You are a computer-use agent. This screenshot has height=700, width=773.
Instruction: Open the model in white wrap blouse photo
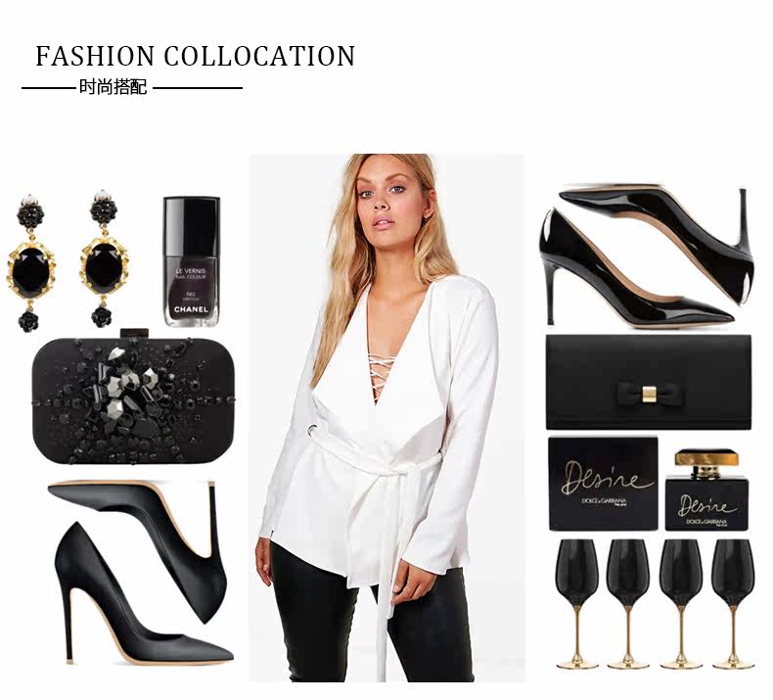point(386,418)
